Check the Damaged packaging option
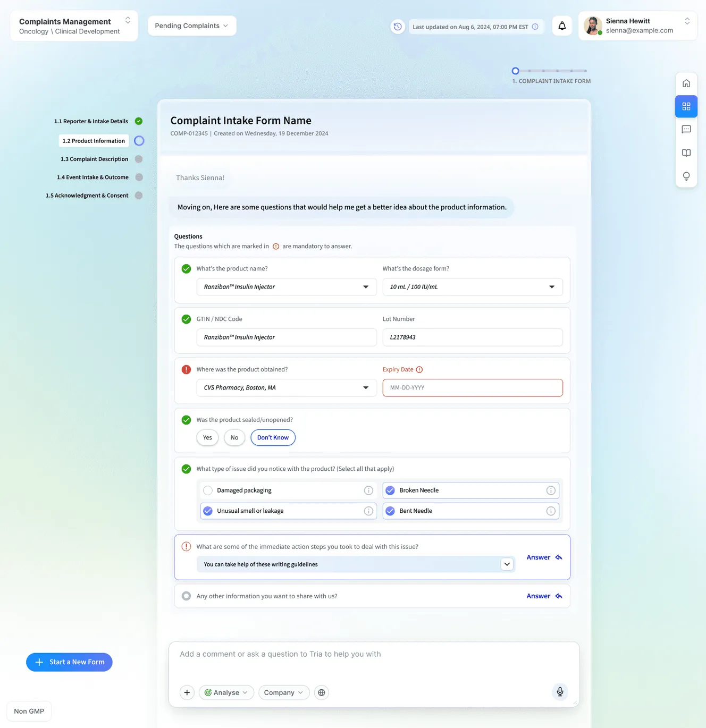Image resolution: width=706 pixels, height=728 pixels. 208,490
